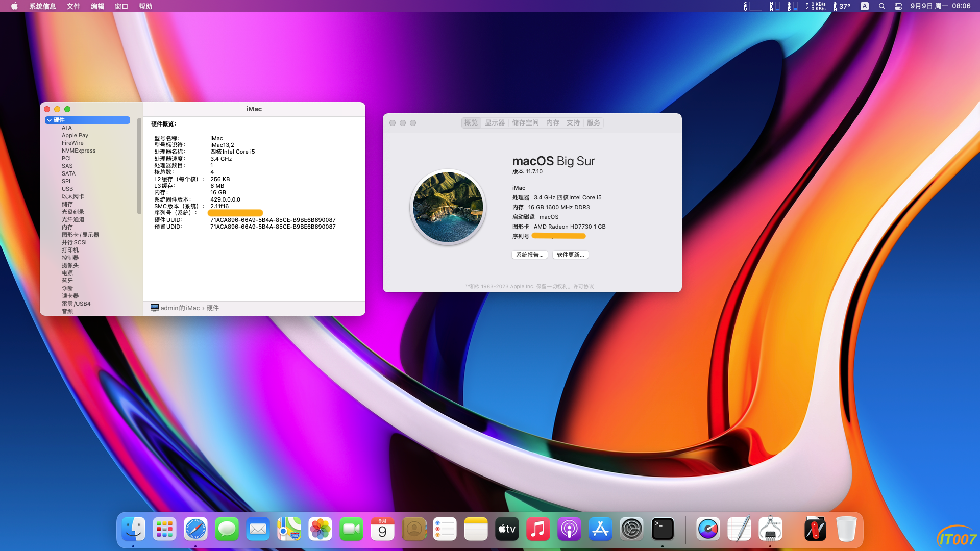Open TextEdit from the Dock
Viewport: 980px width, 551px height.
pos(739,529)
